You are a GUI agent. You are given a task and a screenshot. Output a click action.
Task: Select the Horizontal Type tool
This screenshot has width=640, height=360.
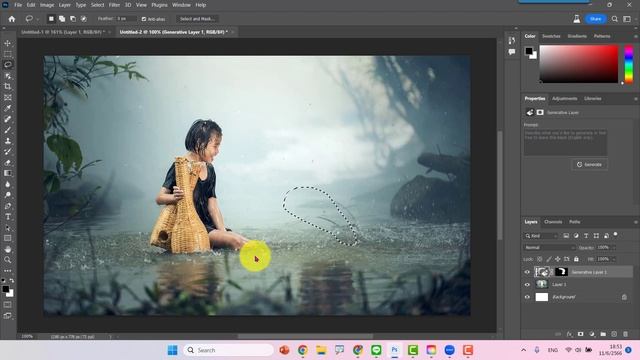[7, 217]
